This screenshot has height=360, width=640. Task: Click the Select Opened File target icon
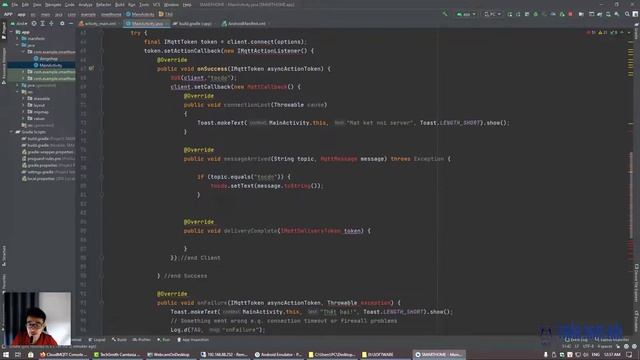(34, 24)
